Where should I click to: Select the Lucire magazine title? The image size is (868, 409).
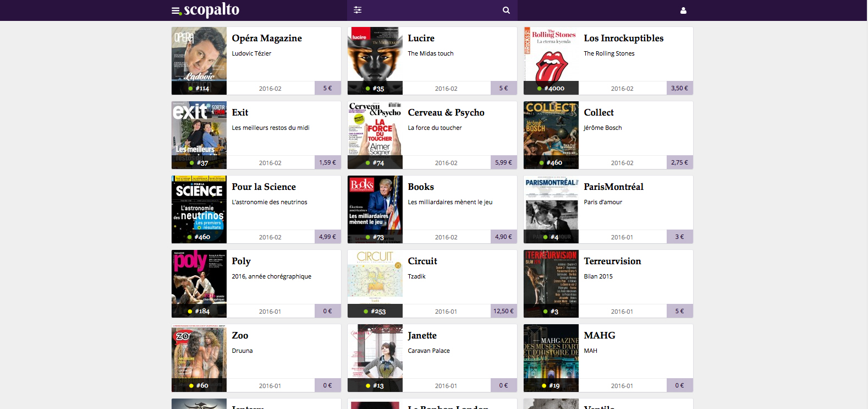tap(421, 38)
